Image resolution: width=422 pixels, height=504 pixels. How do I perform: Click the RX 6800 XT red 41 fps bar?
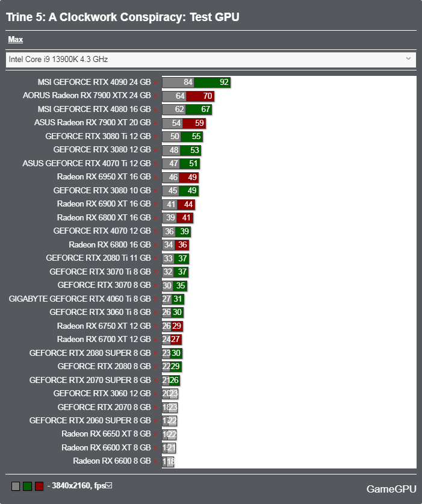pyautogui.click(x=185, y=218)
